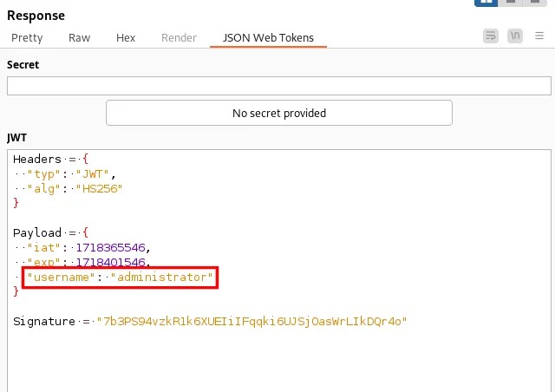Viewport: 555px width, 392px height.
Task: Click the JWT section label
Action: (16, 137)
